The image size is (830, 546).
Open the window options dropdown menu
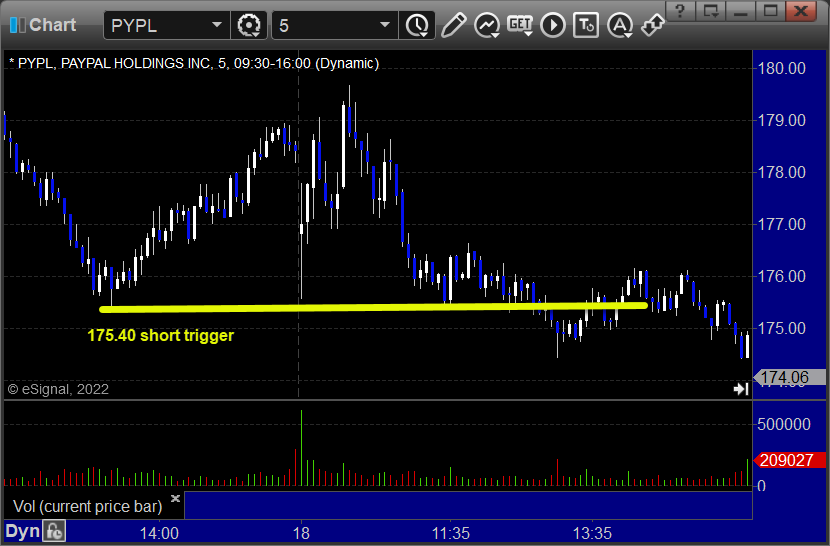(711, 11)
